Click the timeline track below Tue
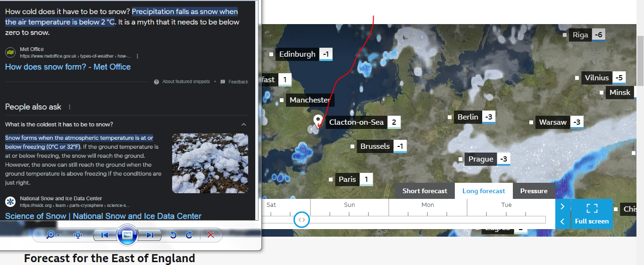 tap(506, 220)
